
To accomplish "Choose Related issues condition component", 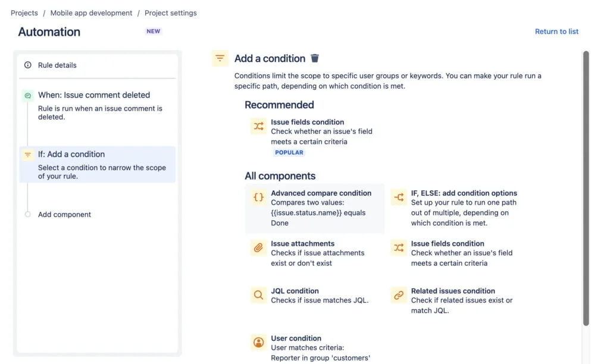I will [456, 300].
